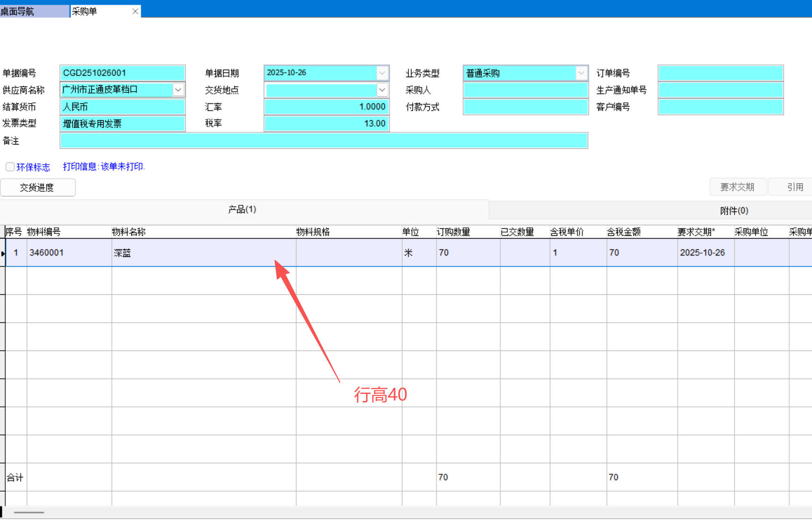Select the 付款方式 field
The image size is (812, 532).
tap(525, 107)
